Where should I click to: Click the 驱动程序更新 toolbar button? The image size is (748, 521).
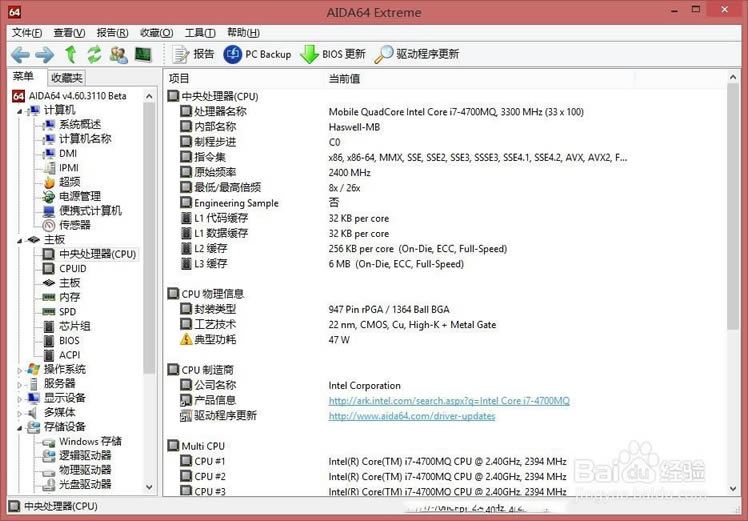(417, 54)
